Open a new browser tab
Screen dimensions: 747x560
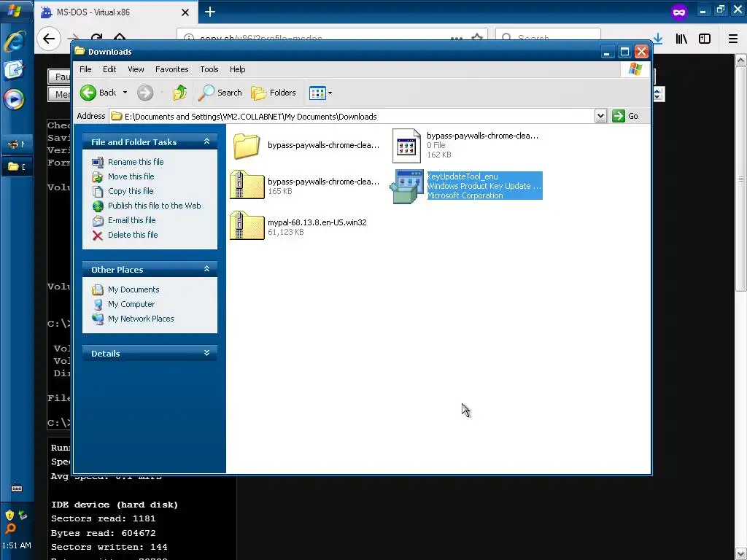(x=209, y=12)
